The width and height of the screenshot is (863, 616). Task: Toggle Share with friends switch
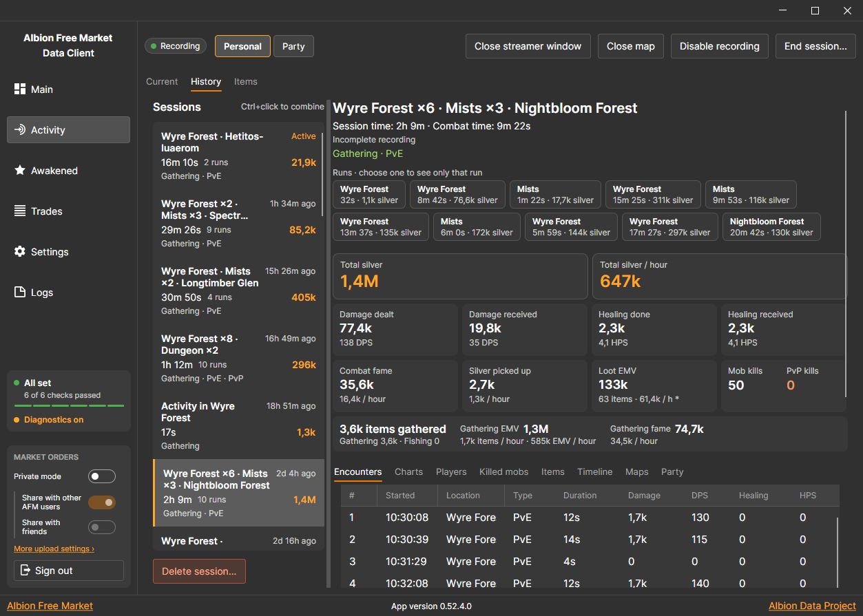point(102,527)
